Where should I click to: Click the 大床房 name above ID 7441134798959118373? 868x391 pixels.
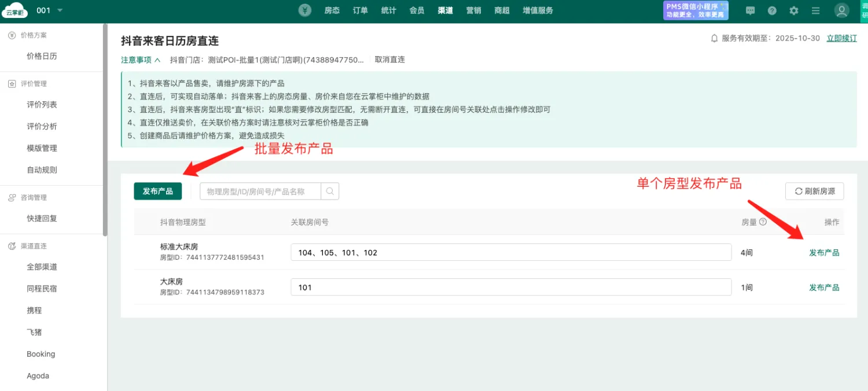click(x=171, y=282)
